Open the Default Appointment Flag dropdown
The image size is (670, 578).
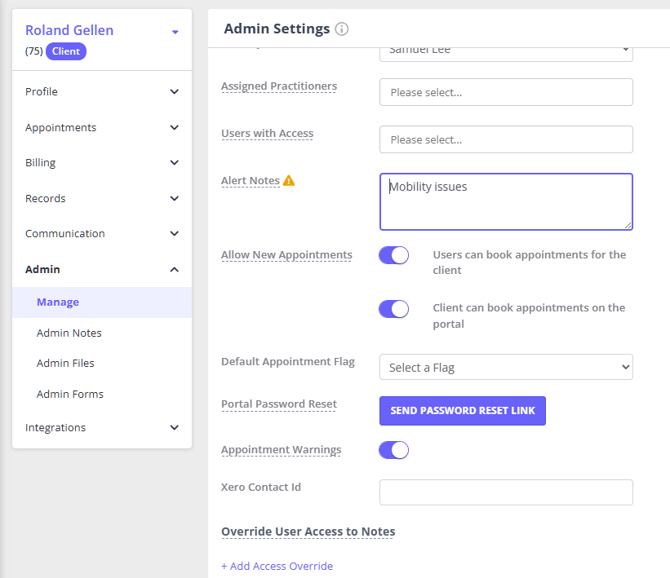[x=506, y=367]
